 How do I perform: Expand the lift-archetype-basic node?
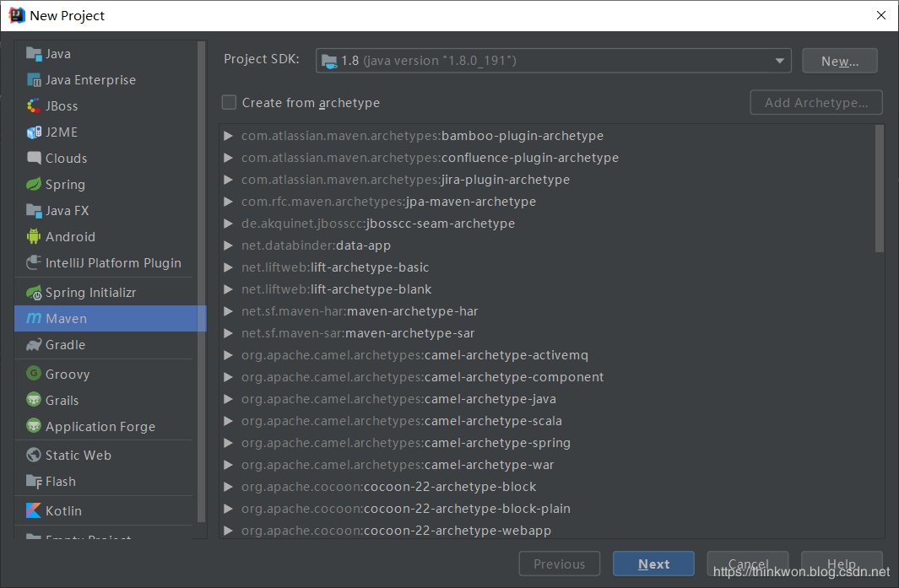point(228,267)
